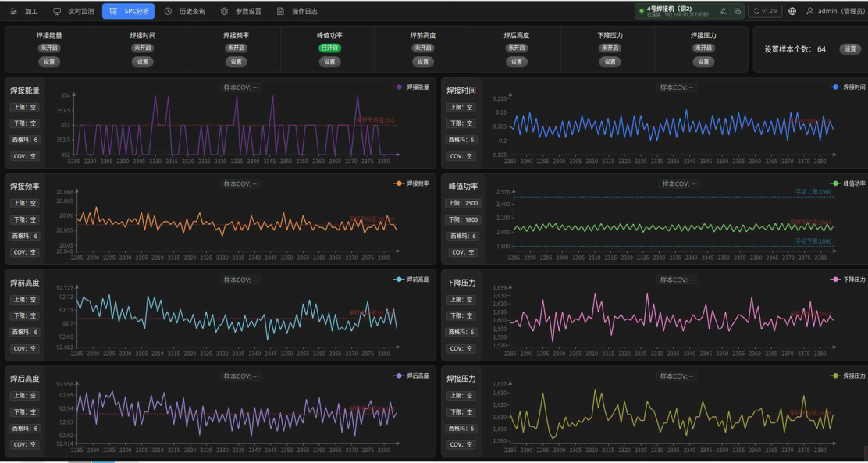This screenshot has height=463, width=868.
Task: Click the 焊接能量 average value 353 label
Action: click(376, 119)
